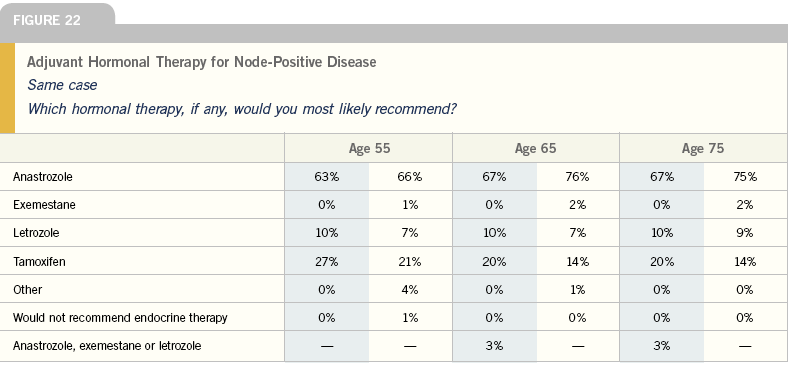Click the title 'Adjuvant Hormonal Therapy for Node-Positive Disease'
This screenshot has height=365, width=790.
pos(202,62)
